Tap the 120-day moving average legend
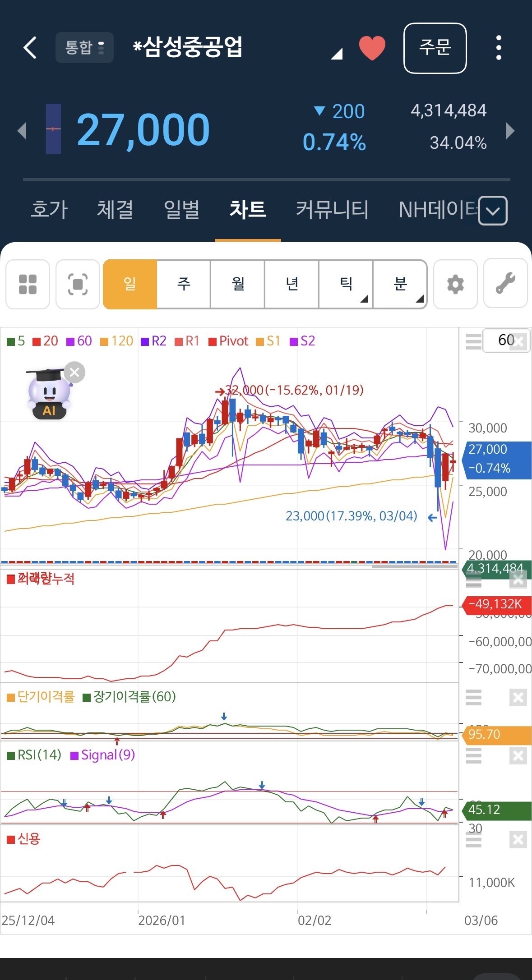 (117, 341)
